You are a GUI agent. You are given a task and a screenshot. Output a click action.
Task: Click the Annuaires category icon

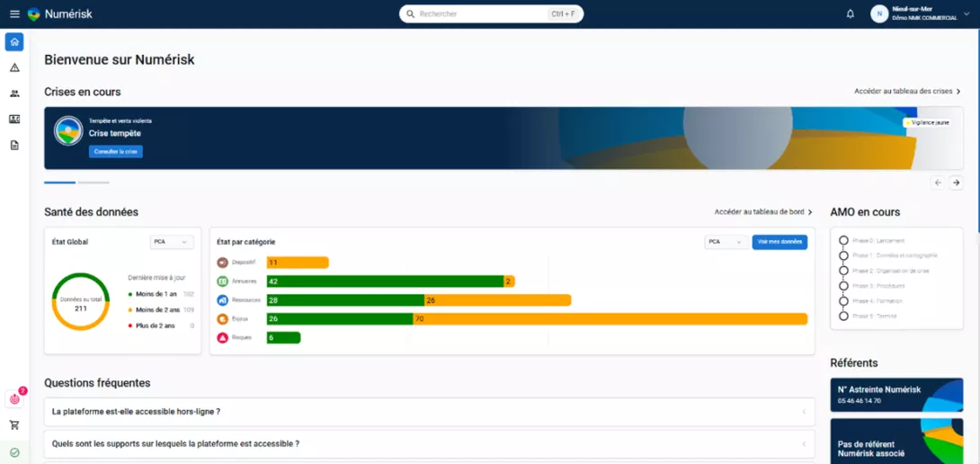(x=222, y=281)
